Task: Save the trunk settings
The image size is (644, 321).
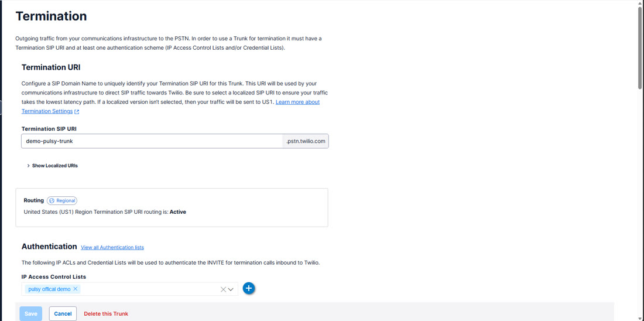Action: point(31,313)
